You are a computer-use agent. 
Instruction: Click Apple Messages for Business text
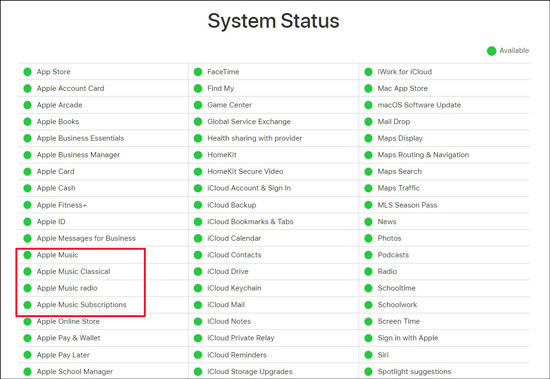pos(86,238)
